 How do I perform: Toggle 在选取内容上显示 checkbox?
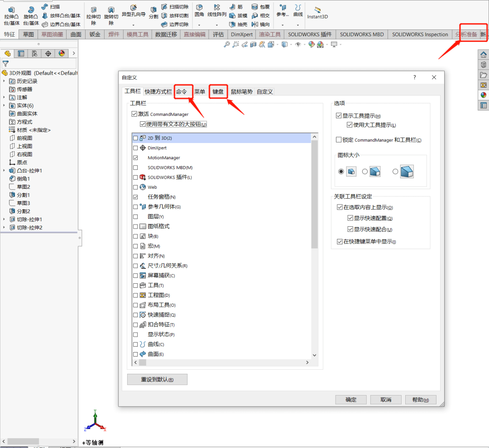point(340,207)
